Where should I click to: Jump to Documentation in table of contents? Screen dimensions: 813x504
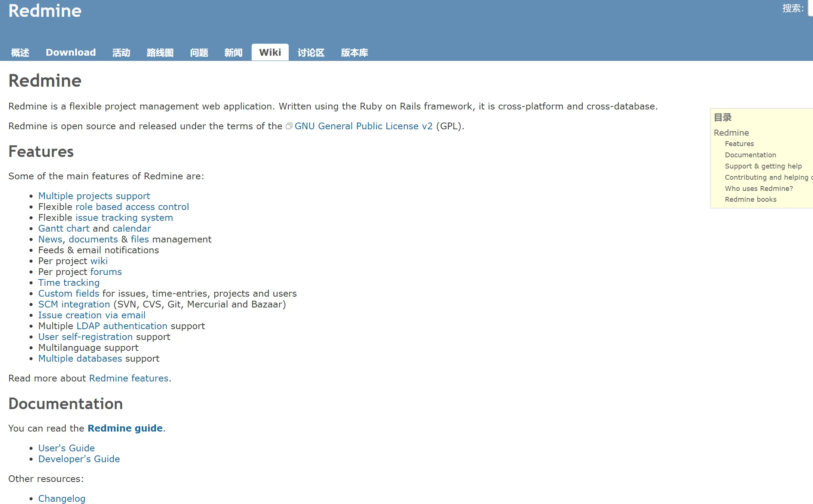750,155
